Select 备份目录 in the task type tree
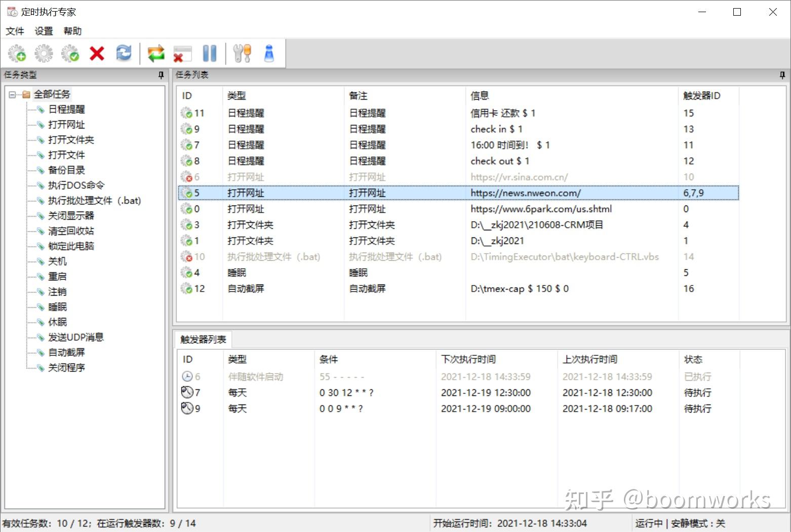The width and height of the screenshot is (791, 532). tap(66, 170)
